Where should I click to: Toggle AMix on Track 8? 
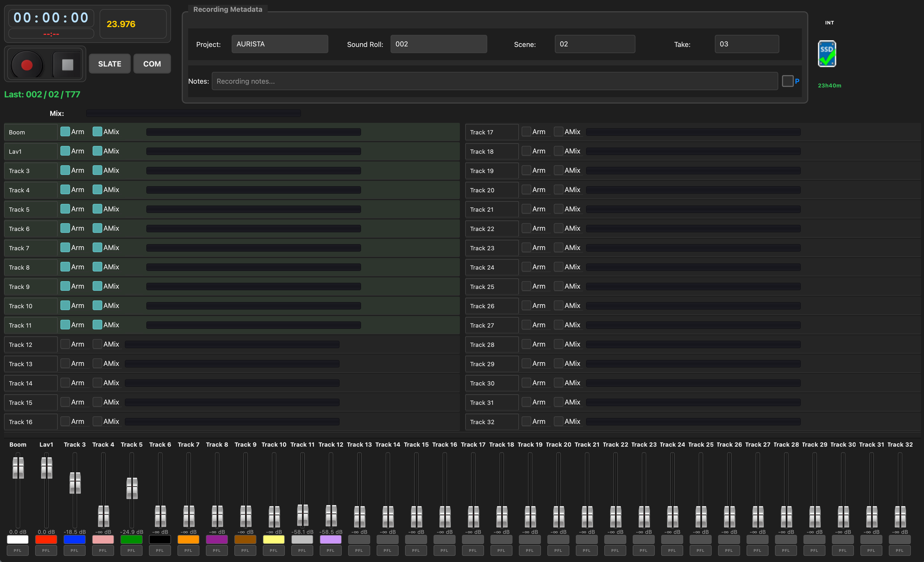click(97, 267)
